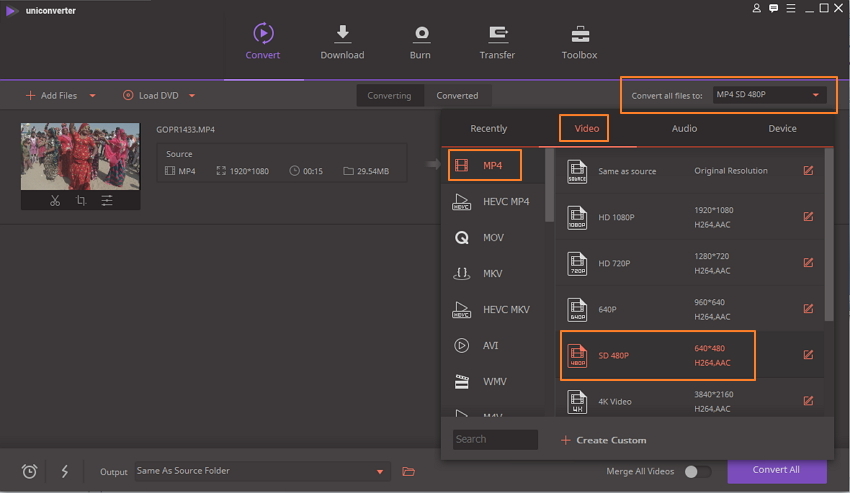Choose 640P resolution preset
The height and width of the screenshot is (493, 850).
(x=688, y=309)
